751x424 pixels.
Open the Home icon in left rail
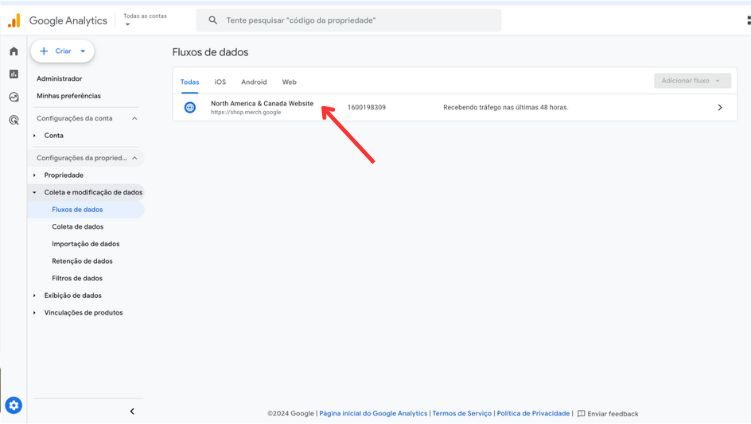pos(14,51)
